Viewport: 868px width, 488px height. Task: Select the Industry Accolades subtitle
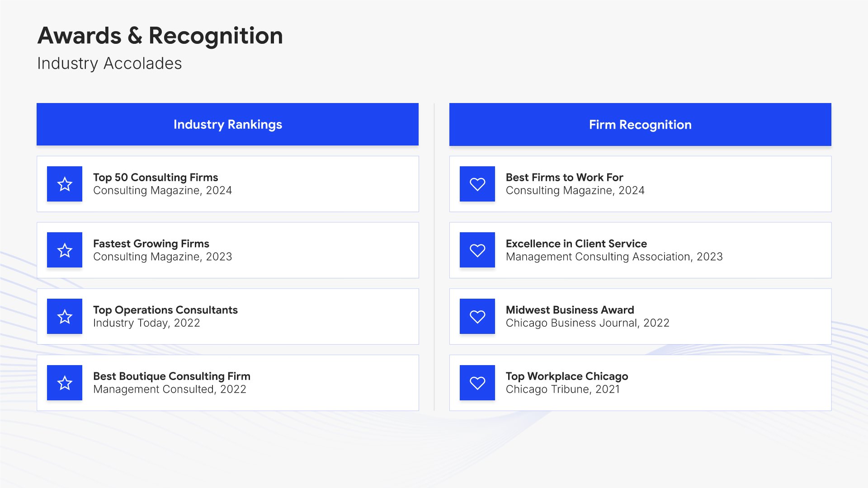[x=109, y=63]
